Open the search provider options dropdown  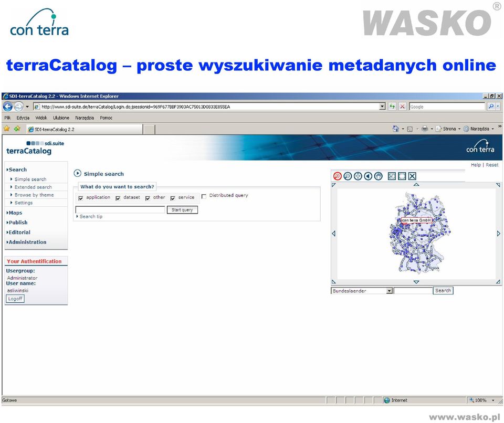498,107
